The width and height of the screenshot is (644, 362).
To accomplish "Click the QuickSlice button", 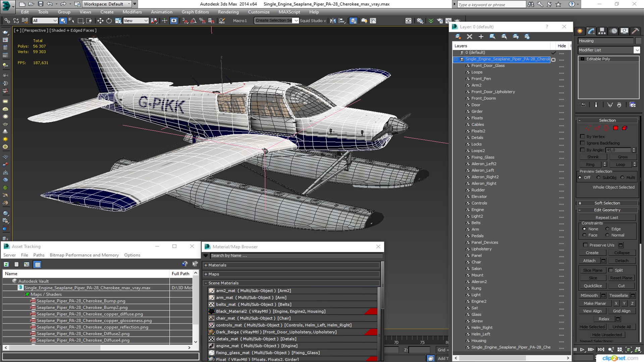I will pyautogui.click(x=593, y=286).
